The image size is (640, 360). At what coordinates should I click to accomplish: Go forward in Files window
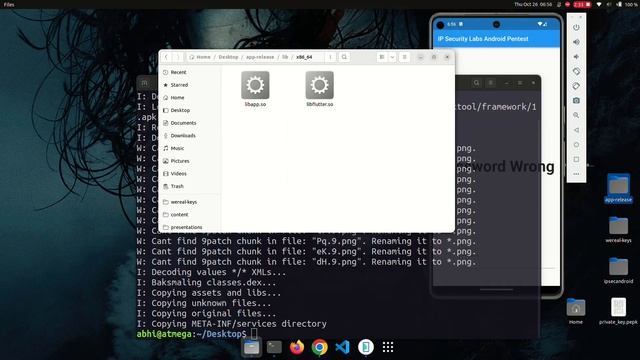[x=178, y=57]
